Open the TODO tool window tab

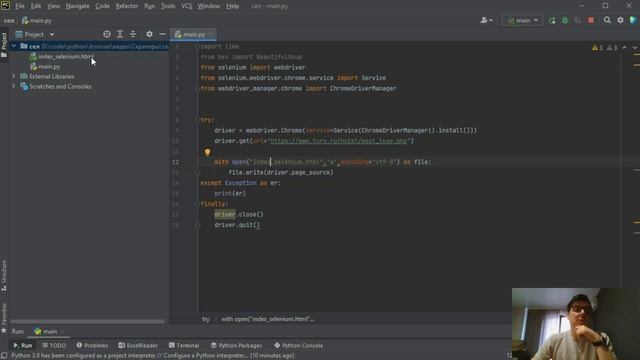coord(54,345)
